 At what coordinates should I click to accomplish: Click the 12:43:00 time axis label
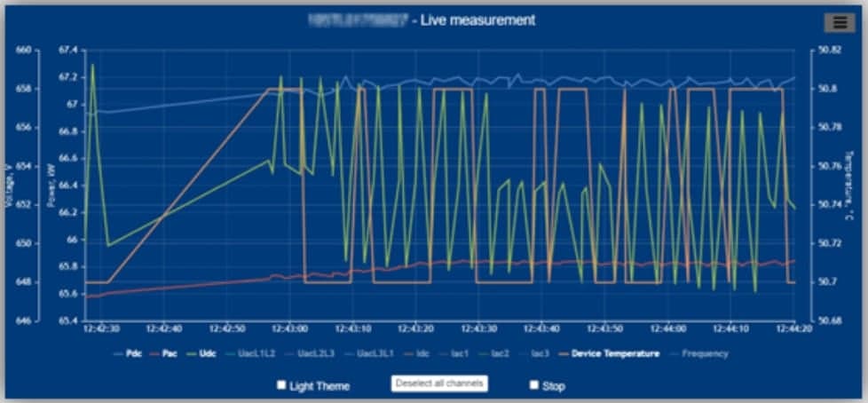pyautogui.click(x=288, y=328)
